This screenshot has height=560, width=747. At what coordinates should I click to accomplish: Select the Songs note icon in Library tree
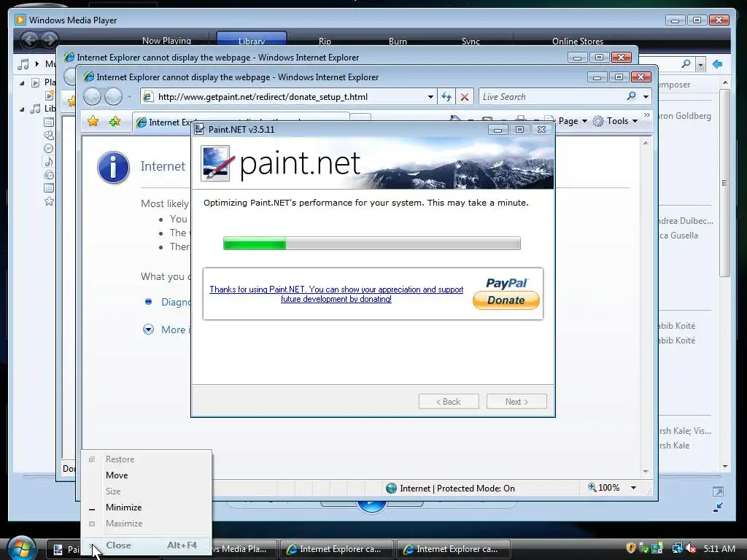(49, 162)
